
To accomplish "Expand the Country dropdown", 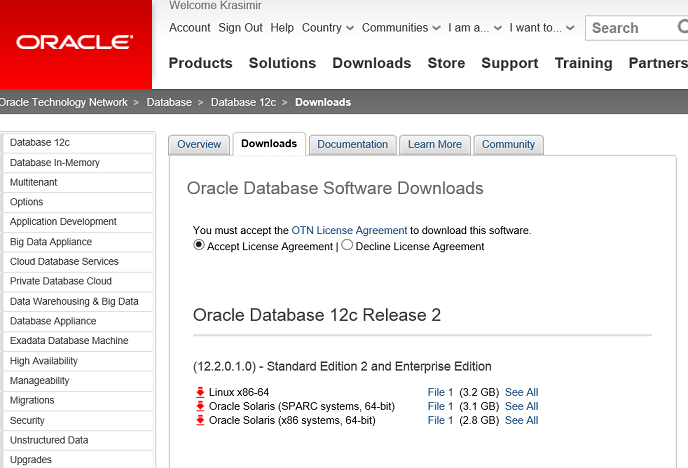I will tap(327, 28).
